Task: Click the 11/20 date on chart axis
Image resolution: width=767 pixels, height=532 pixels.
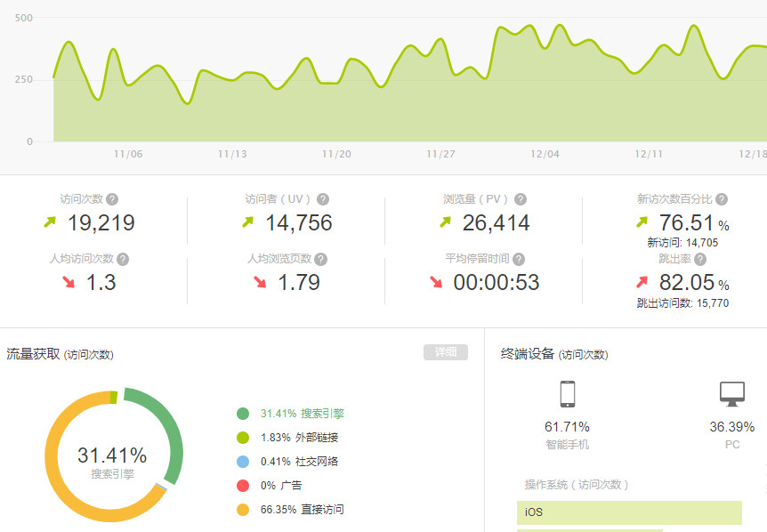Action: click(x=336, y=154)
